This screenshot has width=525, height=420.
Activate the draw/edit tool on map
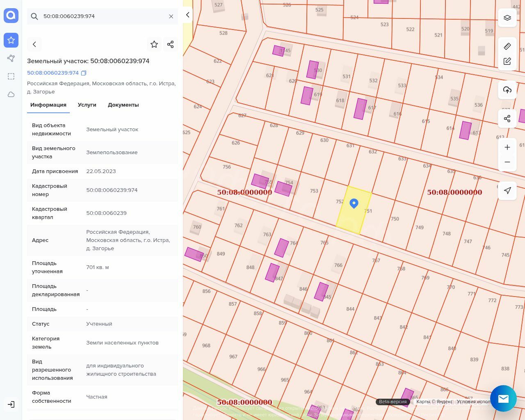tap(507, 61)
